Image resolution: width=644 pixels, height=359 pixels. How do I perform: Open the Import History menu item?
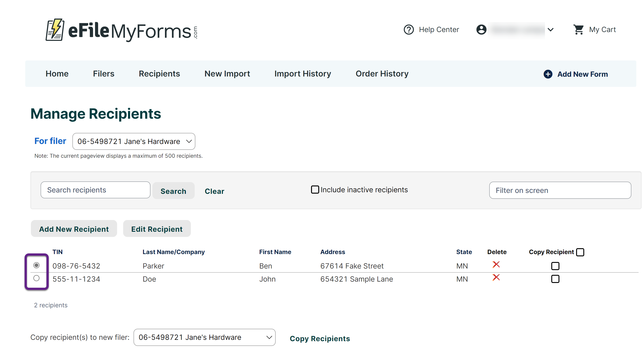pyautogui.click(x=302, y=74)
